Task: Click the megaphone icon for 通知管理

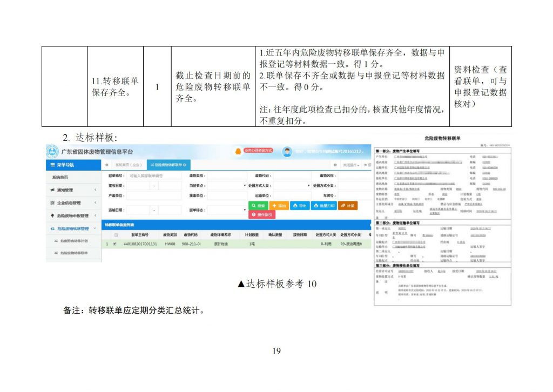Action: pos(52,190)
